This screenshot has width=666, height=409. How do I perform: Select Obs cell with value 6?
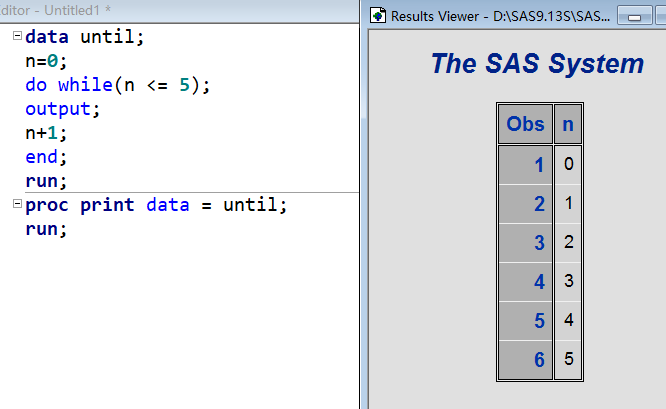pos(525,360)
